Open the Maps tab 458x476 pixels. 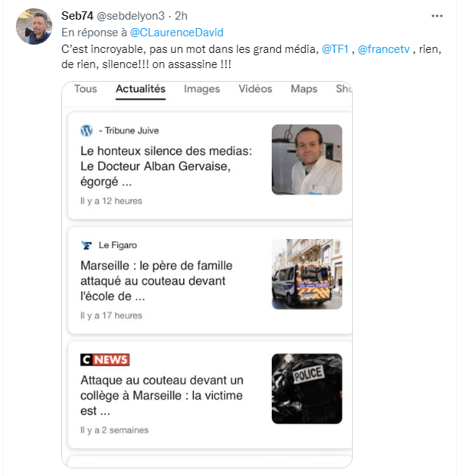[x=304, y=89]
